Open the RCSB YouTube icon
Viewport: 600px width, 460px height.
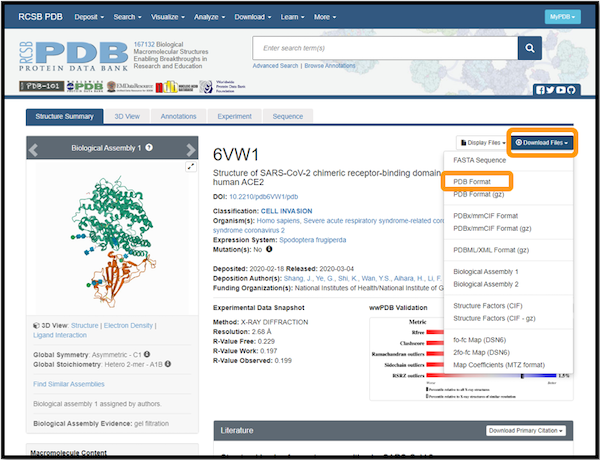561,90
